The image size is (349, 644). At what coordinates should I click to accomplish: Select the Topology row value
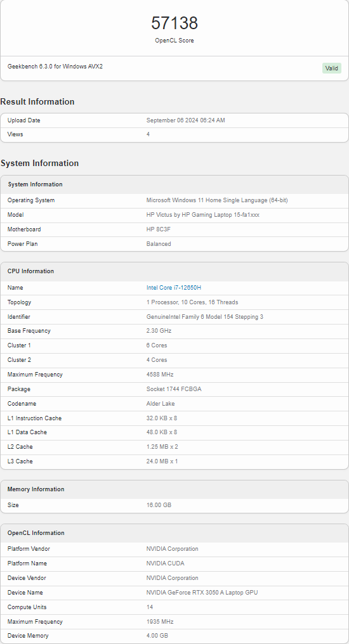coord(192,302)
